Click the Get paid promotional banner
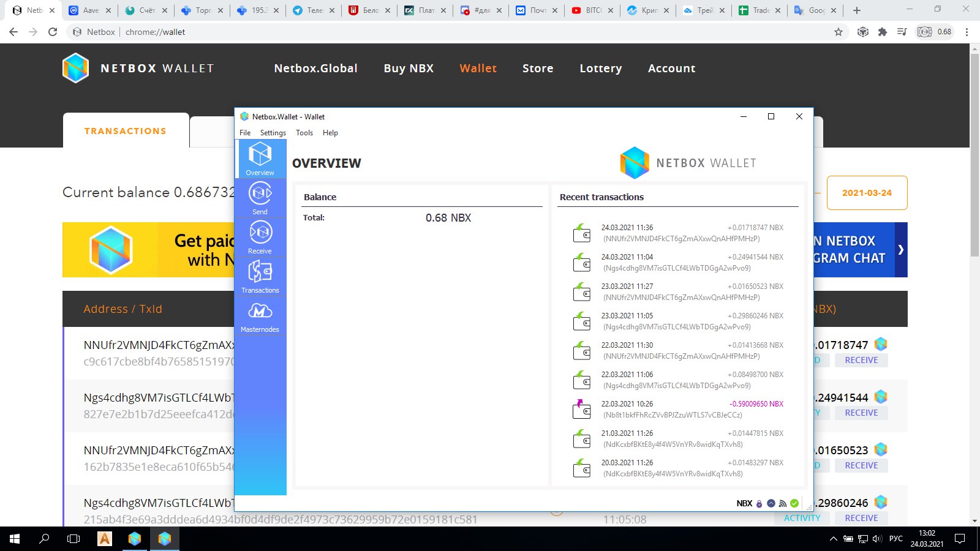This screenshot has height=551, width=980. pyautogui.click(x=148, y=250)
